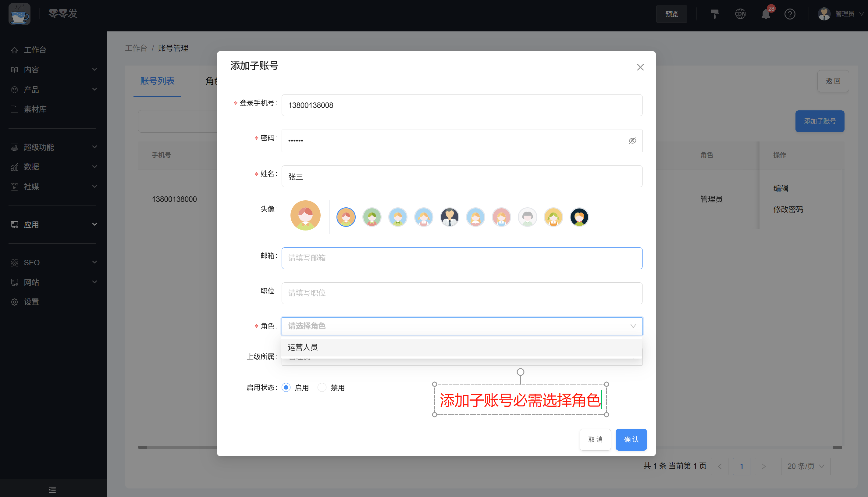Click the paint roller theme icon

click(x=715, y=14)
